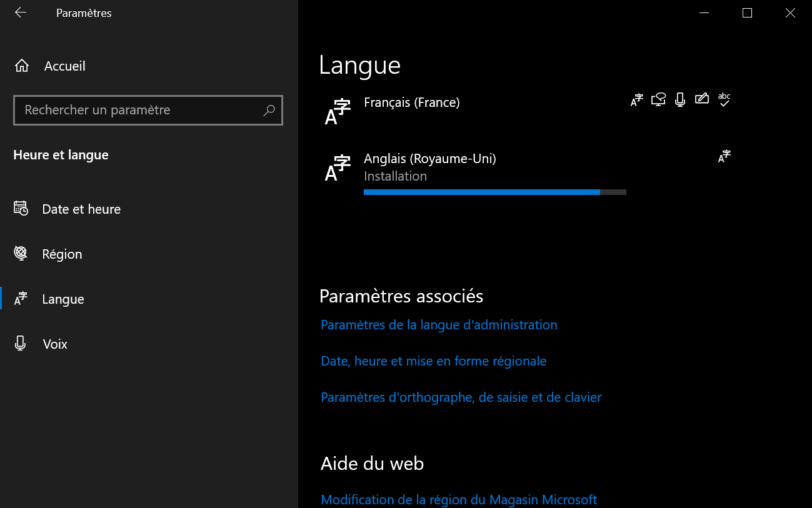Click the basic typing spell-check icon for Français

click(x=724, y=99)
